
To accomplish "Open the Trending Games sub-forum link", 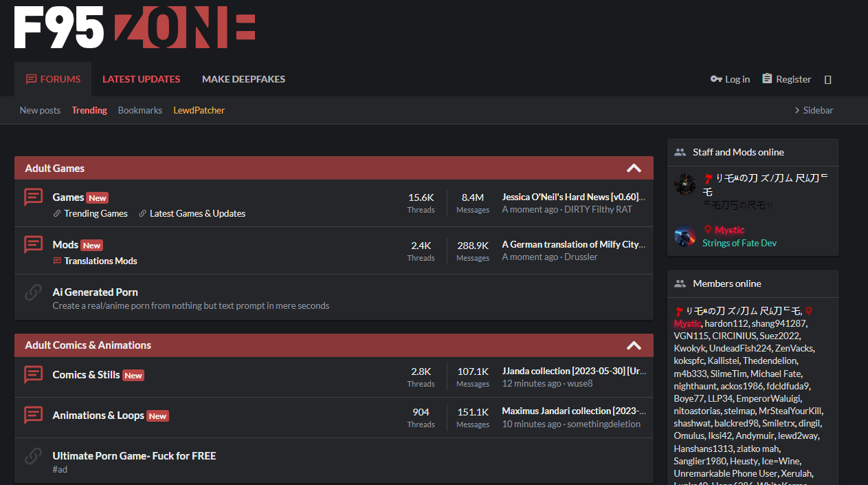I will pos(96,213).
